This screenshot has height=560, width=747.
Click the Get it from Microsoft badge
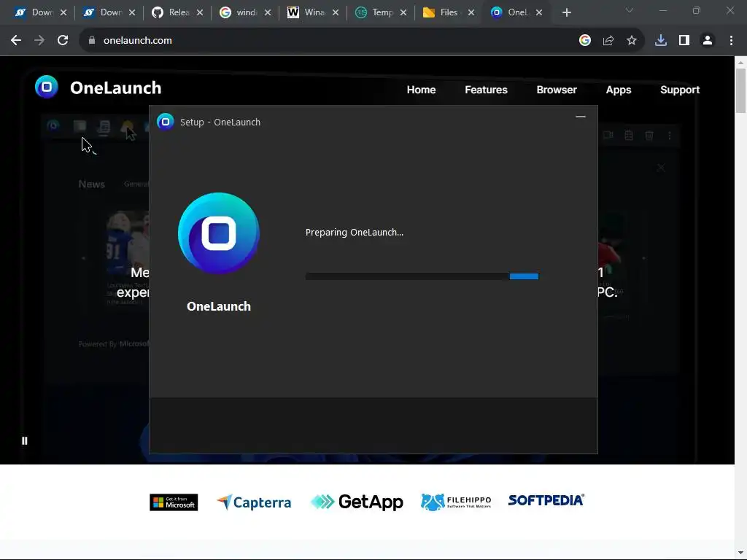(x=174, y=502)
